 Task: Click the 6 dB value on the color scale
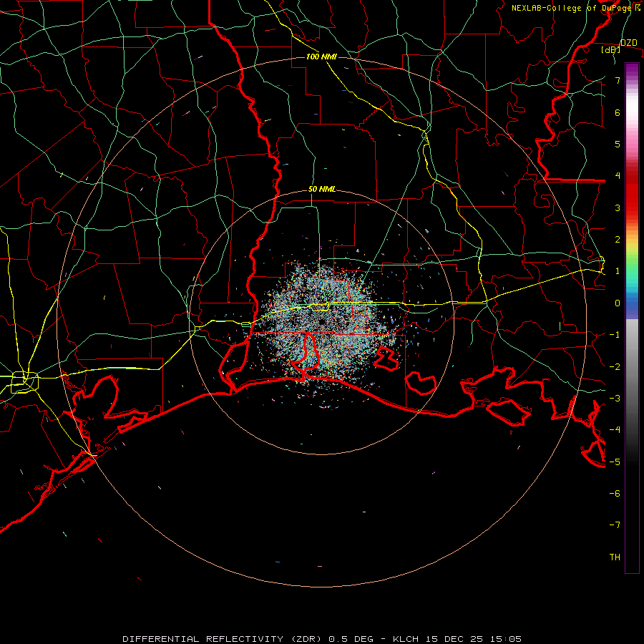618,112
